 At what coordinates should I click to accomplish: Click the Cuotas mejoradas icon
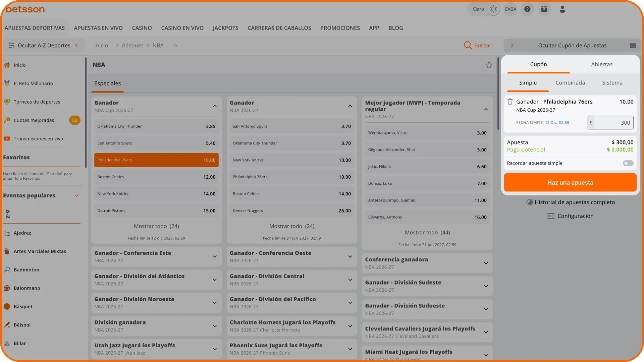click(7, 120)
